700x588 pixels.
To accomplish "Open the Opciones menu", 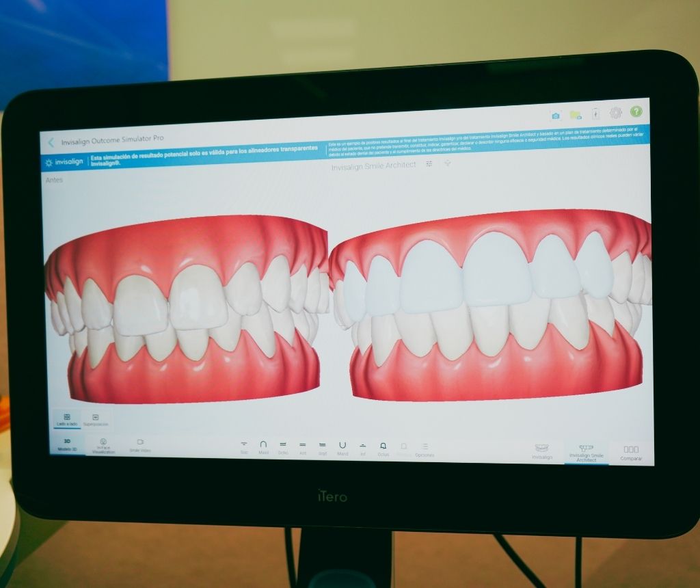I will click(x=425, y=449).
